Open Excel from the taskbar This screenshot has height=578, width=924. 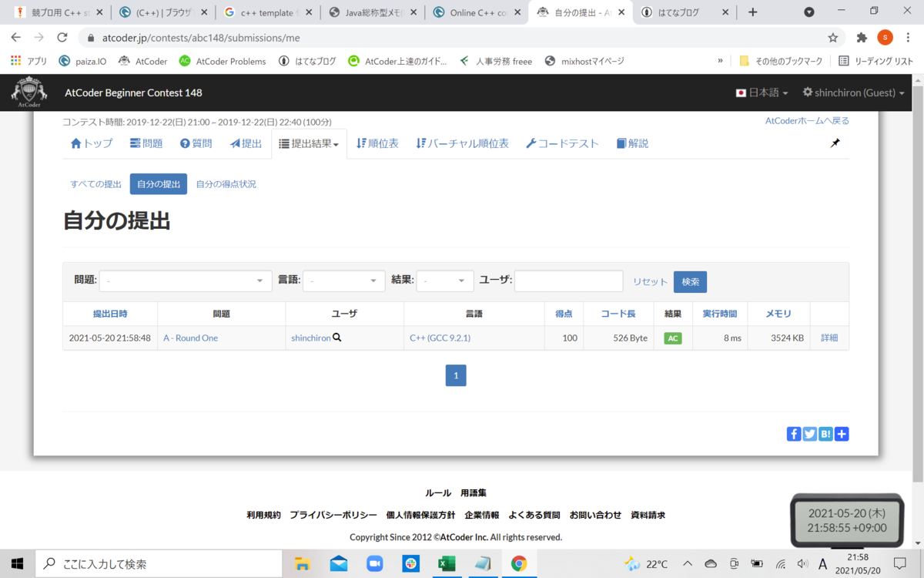pos(447,563)
